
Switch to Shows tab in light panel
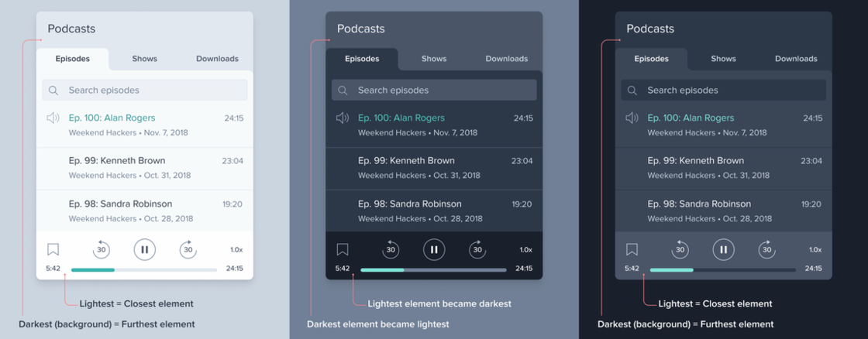coord(144,59)
